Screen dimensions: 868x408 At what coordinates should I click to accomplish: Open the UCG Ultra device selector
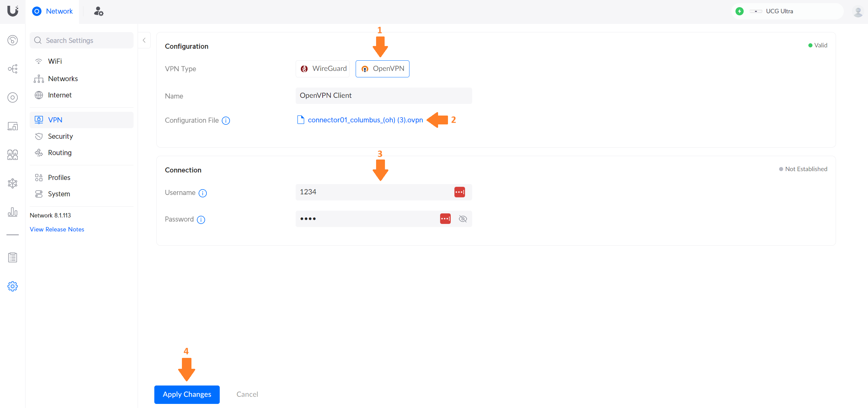point(787,11)
